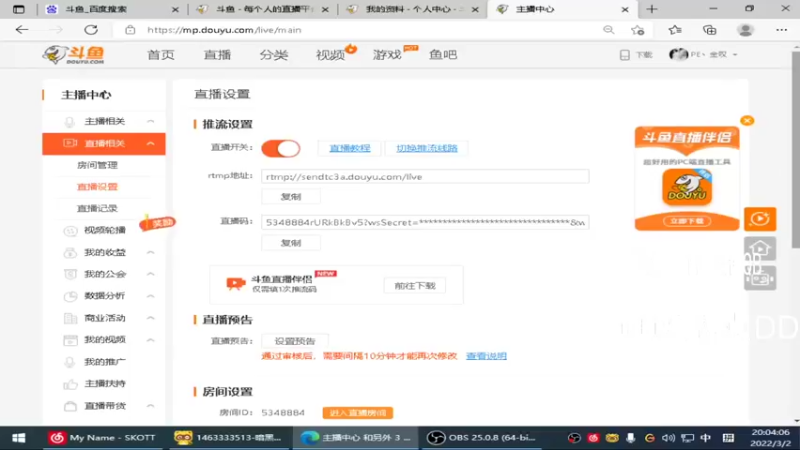Open the Windows Start menu

click(18, 438)
